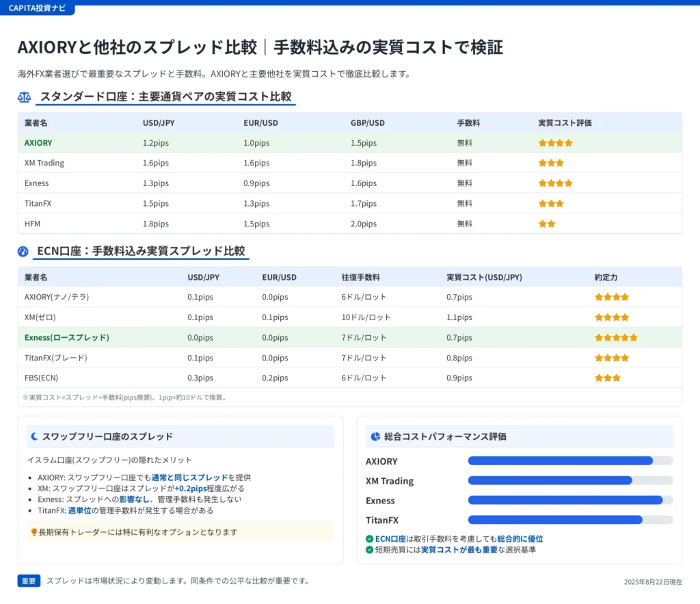Click the 0.8pips real cost cell for TitanFX(ブレード)
This screenshot has height=604, width=700.
pyautogui.click(x=459, y=358)
